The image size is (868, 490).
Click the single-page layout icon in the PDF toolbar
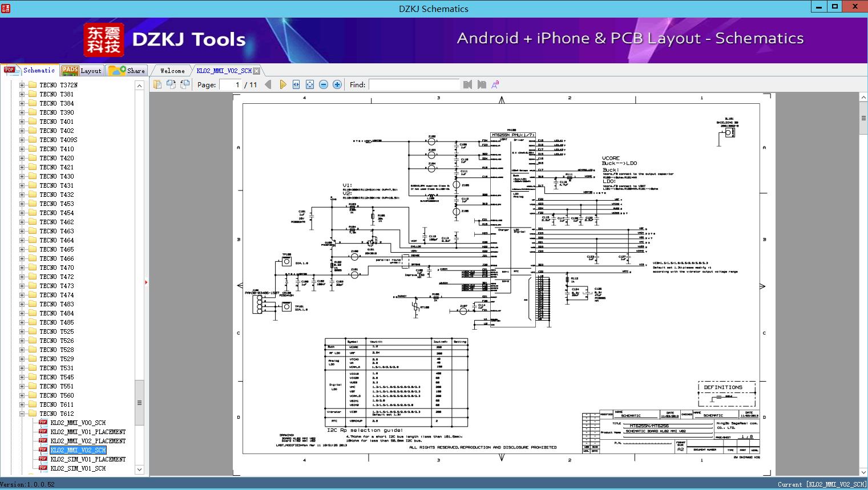158,84
